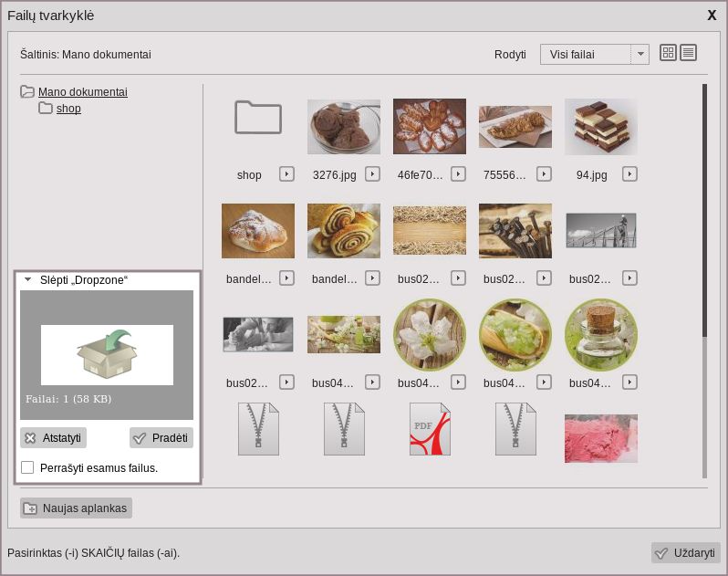
Task: Switch to list view icon
Action: tap(688, 53)
